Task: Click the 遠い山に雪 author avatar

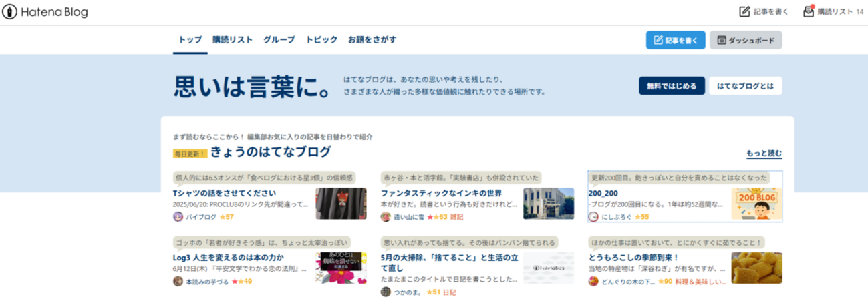Action: point(386,217)
